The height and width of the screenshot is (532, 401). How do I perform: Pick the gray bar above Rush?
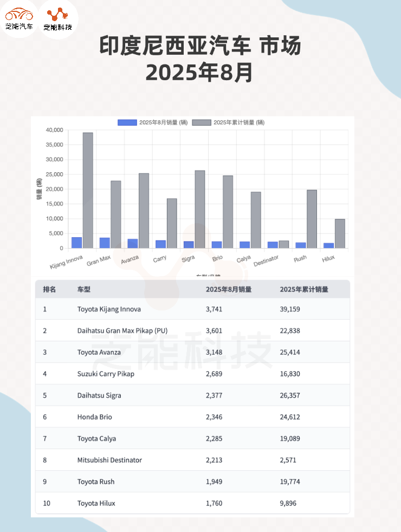pyautogui.click(x=312, y=219)
